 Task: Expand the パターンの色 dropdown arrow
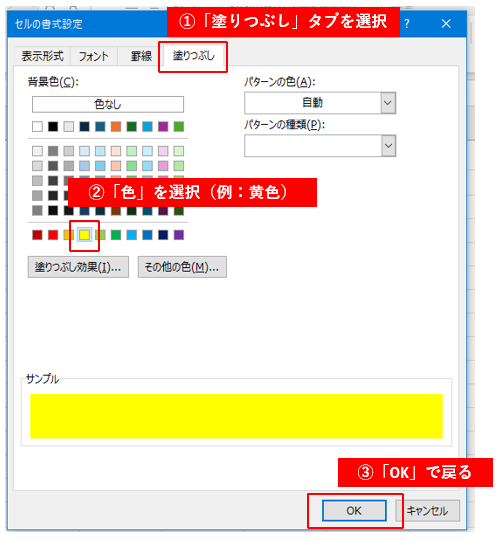(388, 103)
